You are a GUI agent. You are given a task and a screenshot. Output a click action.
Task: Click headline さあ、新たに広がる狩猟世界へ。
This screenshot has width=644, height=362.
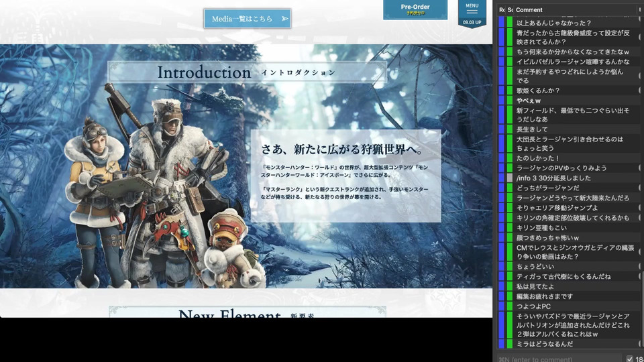coord(343,149)
